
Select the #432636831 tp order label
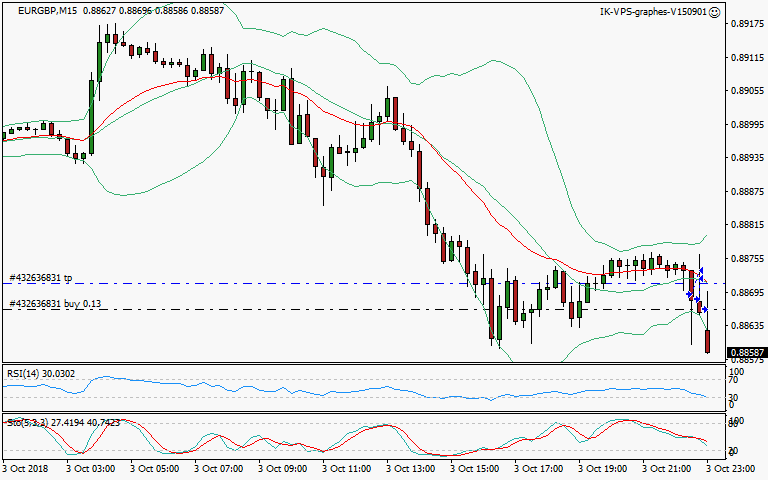click(40, 277)
